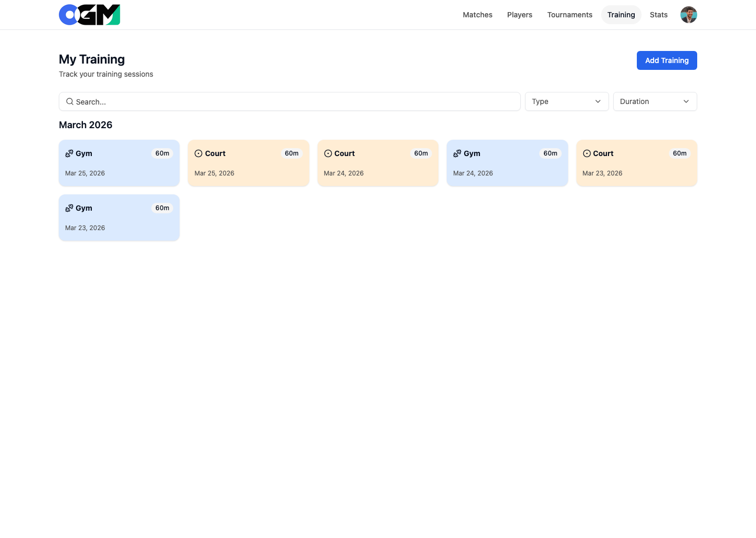Click the Add Training button
Viewport: 756px width, 538px height.
pos(667,60)
